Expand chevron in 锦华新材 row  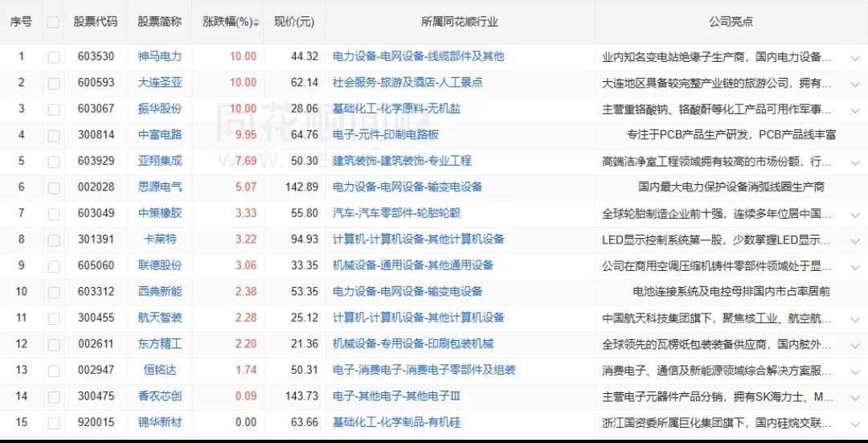(x=854, y=423)
